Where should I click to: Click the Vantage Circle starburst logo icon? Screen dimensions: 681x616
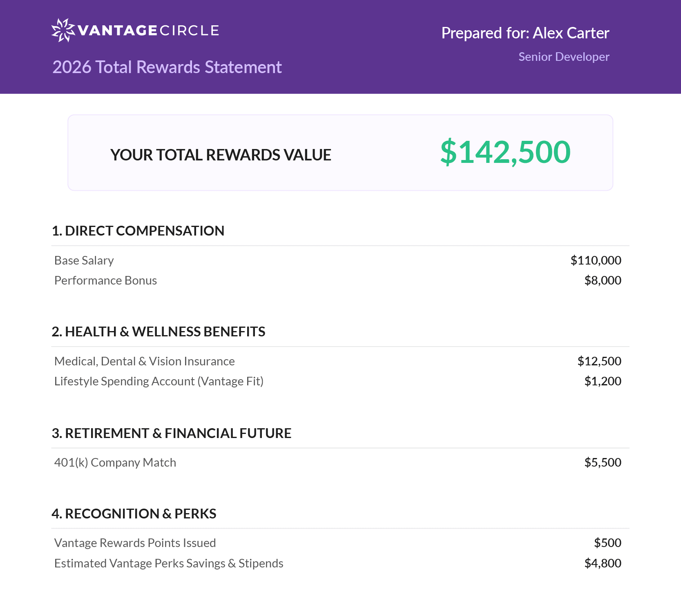click(63, 30)
